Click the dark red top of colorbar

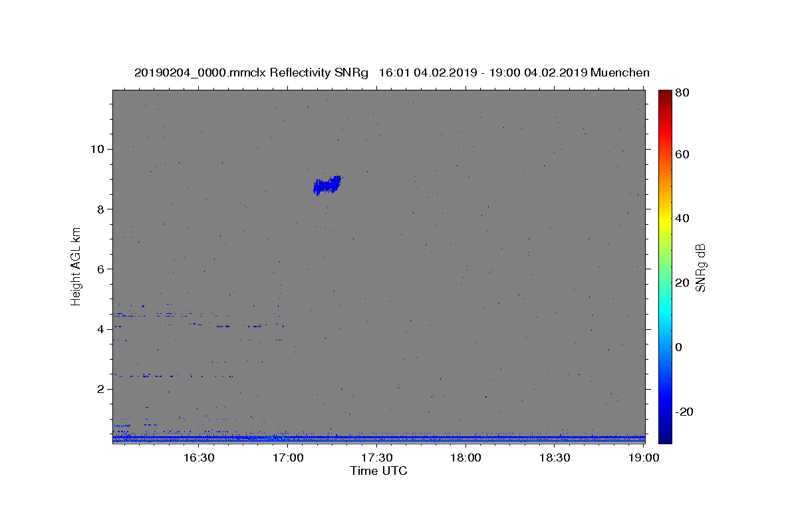point(665,94)
